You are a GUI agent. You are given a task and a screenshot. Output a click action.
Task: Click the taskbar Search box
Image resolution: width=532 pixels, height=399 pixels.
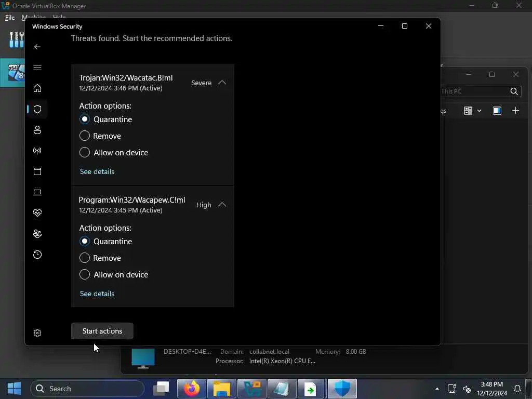click(x=87, y=389)
